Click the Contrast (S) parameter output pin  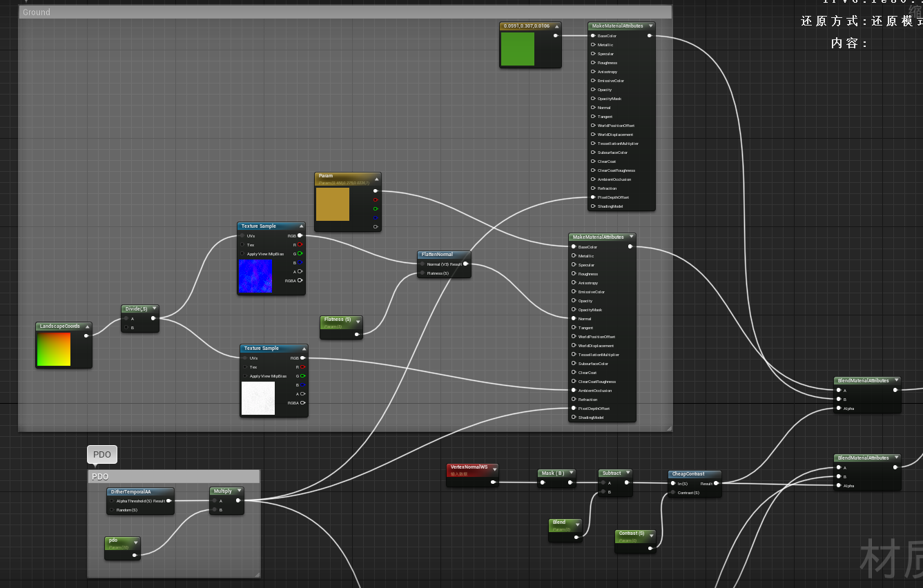[650, 548]
